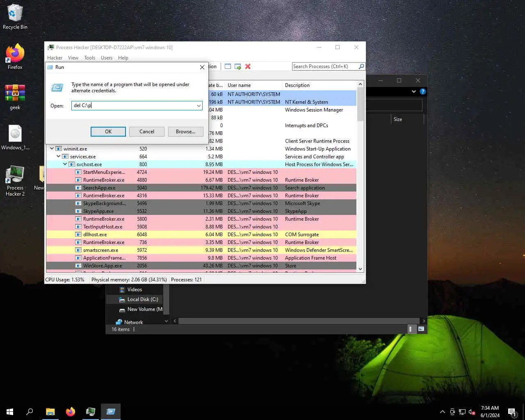Viewport: 525px width, 420px height.
Task: Click Cancel in the Run dialog
Action: pos(147,132)
